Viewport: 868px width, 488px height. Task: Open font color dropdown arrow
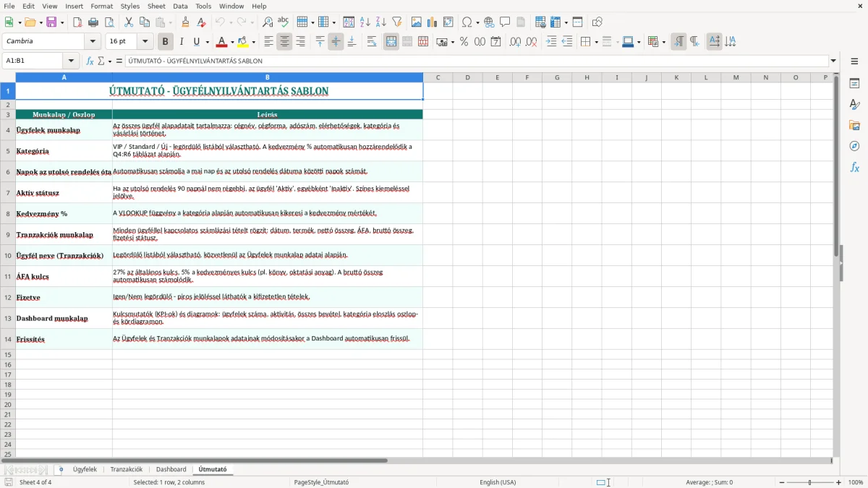pos(233,42)
